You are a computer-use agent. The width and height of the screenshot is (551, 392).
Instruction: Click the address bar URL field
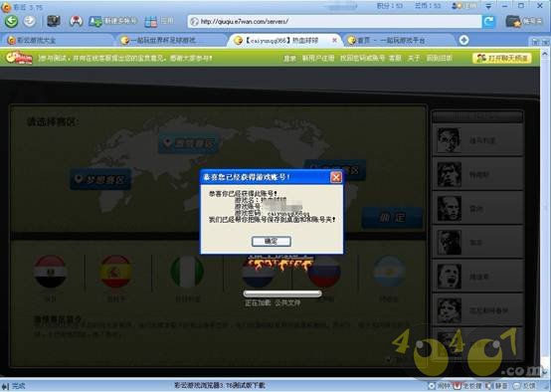pyautogui.click(x=334, y=22)
